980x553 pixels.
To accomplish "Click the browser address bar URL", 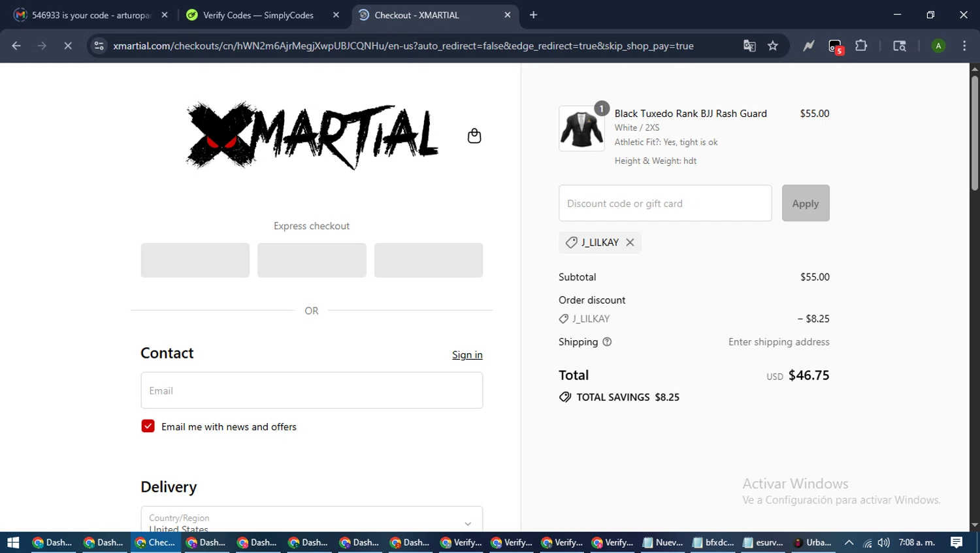I will tap(403, 46).
